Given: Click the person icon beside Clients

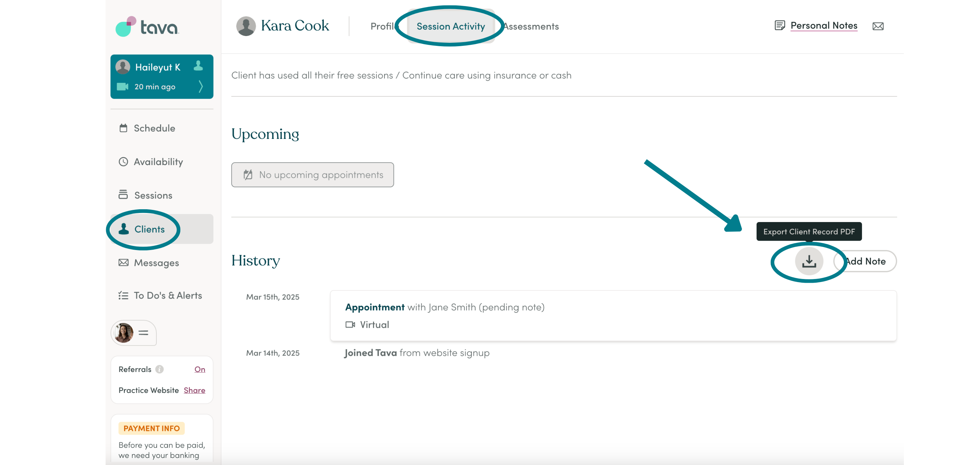Looking at the screenshot, I should pos(124,229).
